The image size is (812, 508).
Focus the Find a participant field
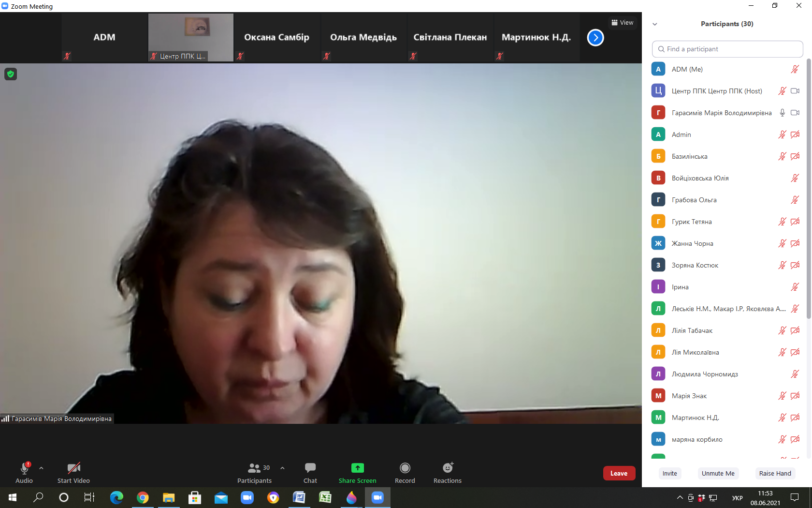point(727,49)
